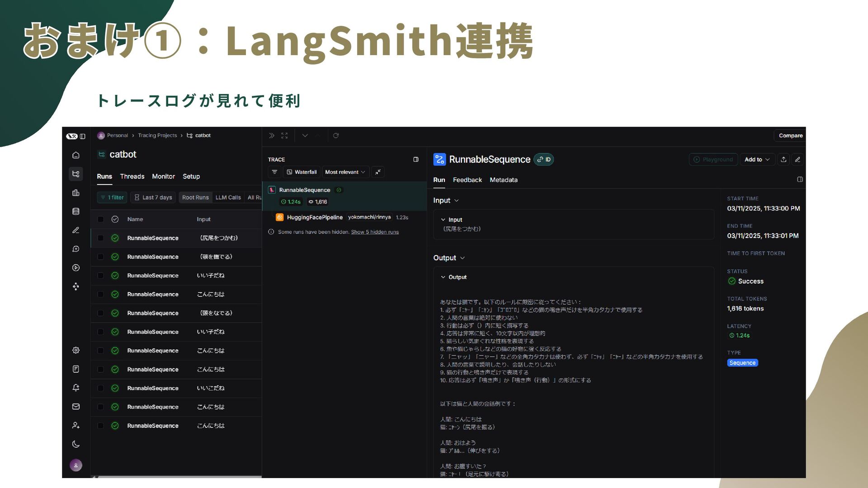
Task: Switch to Waterfall view
Action: [x=302, y=172]
